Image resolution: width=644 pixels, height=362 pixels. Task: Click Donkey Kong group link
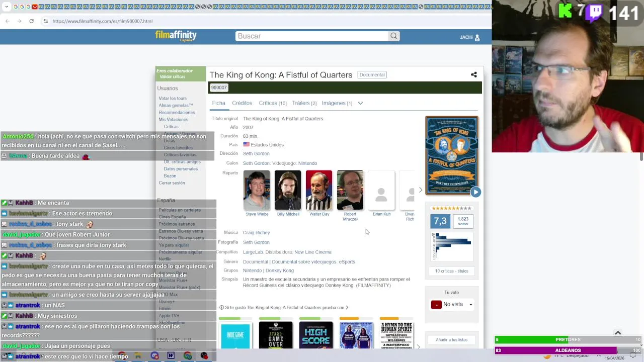pyautogui.click(x=279, y=270)
